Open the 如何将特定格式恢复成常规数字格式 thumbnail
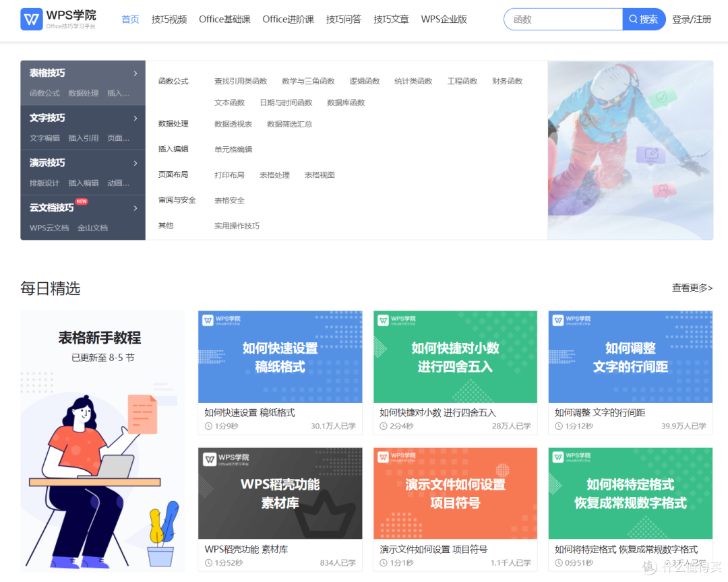728x582 pixels. coord(630,493)
